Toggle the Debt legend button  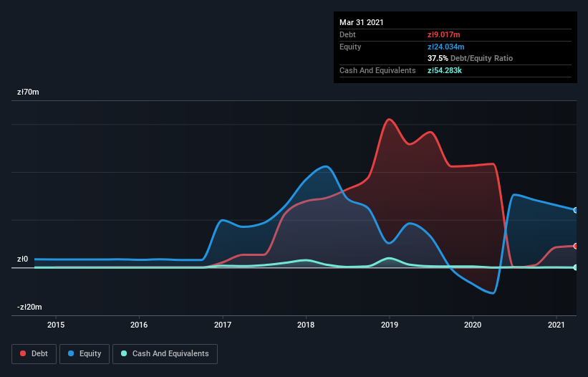[34, 354]
